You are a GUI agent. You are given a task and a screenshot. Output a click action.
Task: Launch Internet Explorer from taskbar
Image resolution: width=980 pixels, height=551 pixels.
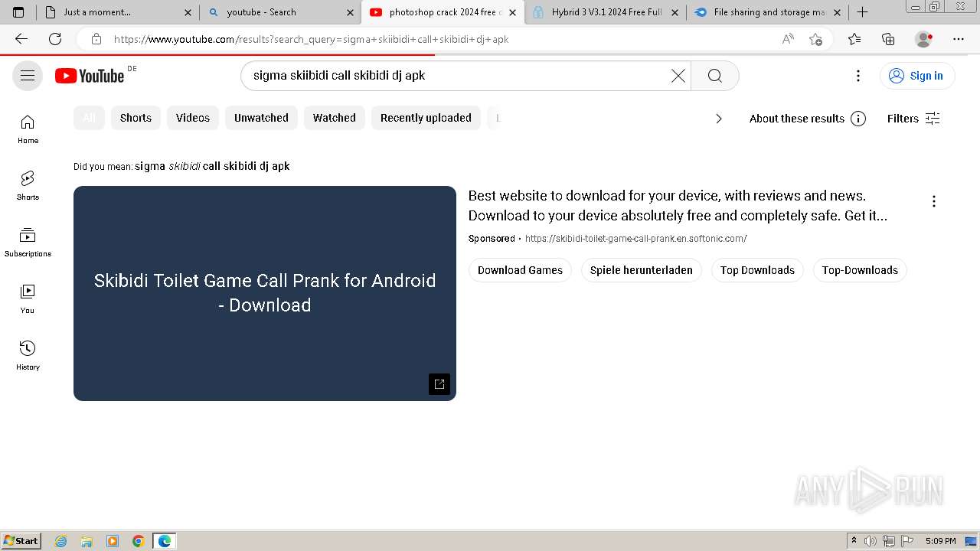pos(61,541)
